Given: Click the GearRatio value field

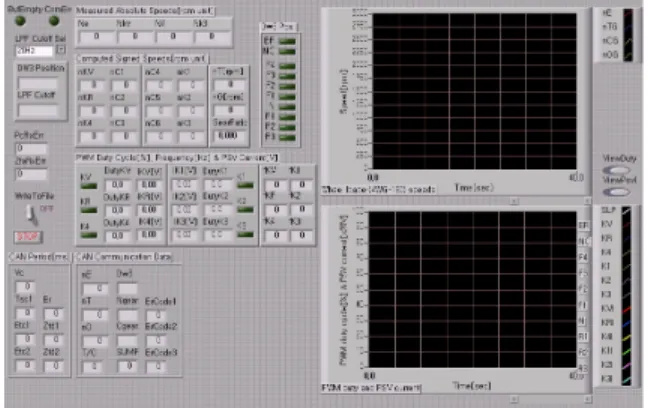Looking at the screenshot, I should [x=229, y=136].
